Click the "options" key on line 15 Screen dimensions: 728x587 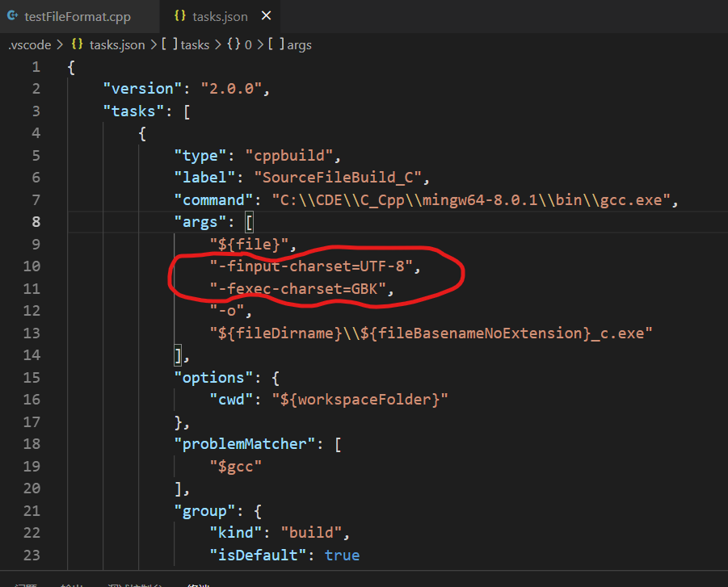tap(213, 378)
